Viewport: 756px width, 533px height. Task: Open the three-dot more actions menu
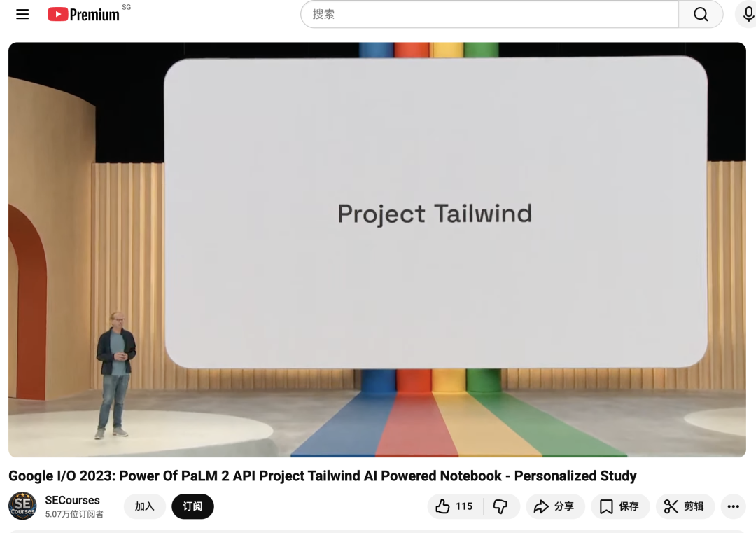click(734, 506)
